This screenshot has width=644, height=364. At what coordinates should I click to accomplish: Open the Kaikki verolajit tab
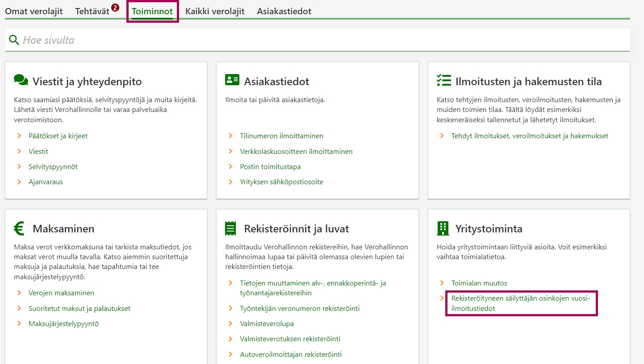tap(215, 12)
